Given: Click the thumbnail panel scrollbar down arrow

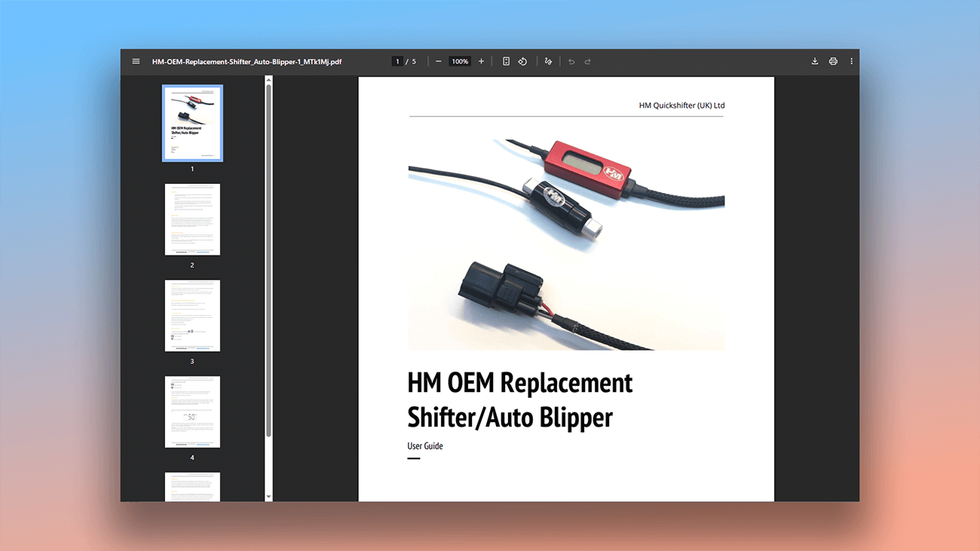Looking at the screenshot, I should pos(268,497).
